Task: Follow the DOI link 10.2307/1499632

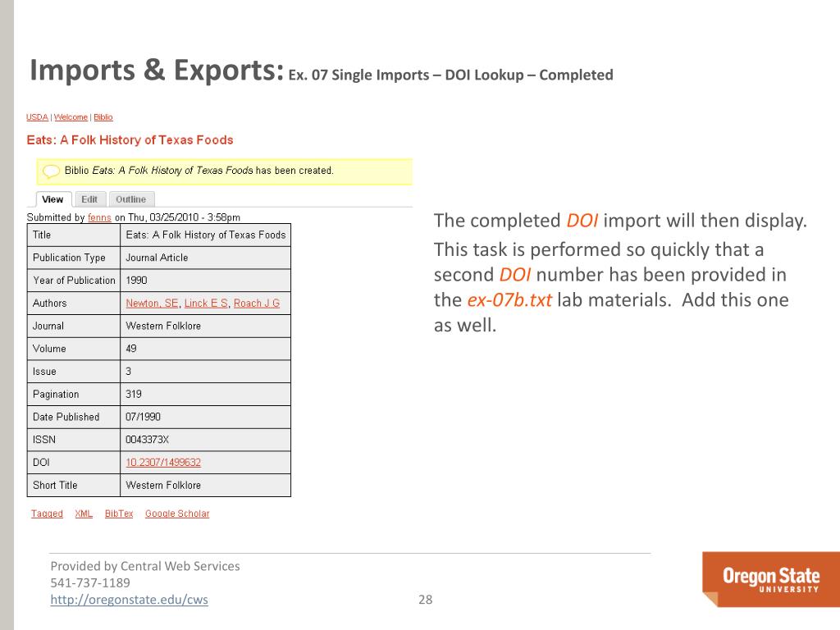Action: pos(163,462)
